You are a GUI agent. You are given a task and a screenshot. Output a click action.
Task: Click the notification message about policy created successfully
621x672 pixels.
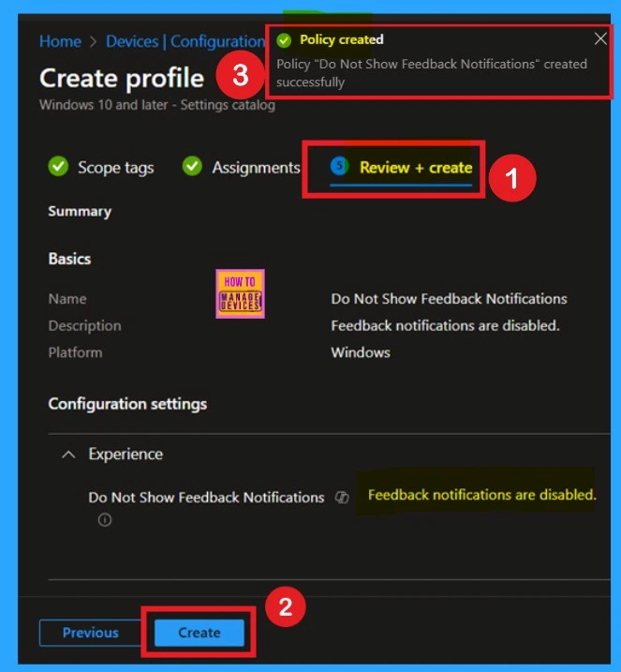coord(431,73)
